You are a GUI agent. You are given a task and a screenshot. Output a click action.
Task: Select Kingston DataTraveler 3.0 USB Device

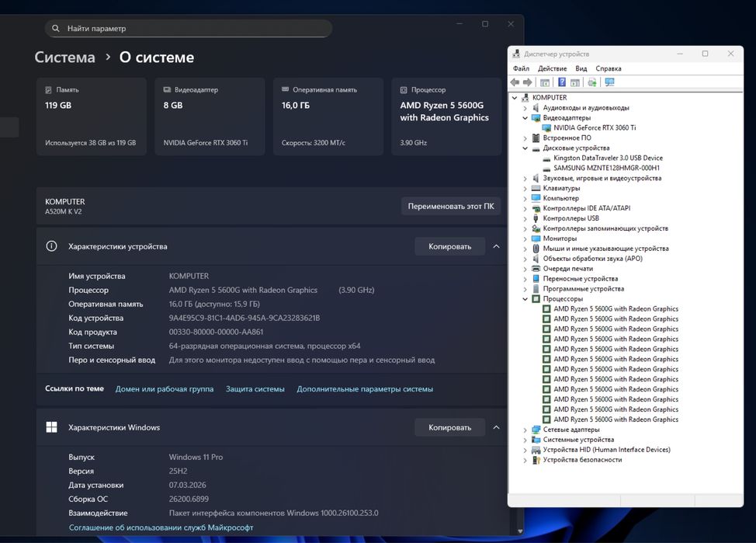tap(607, 158)
